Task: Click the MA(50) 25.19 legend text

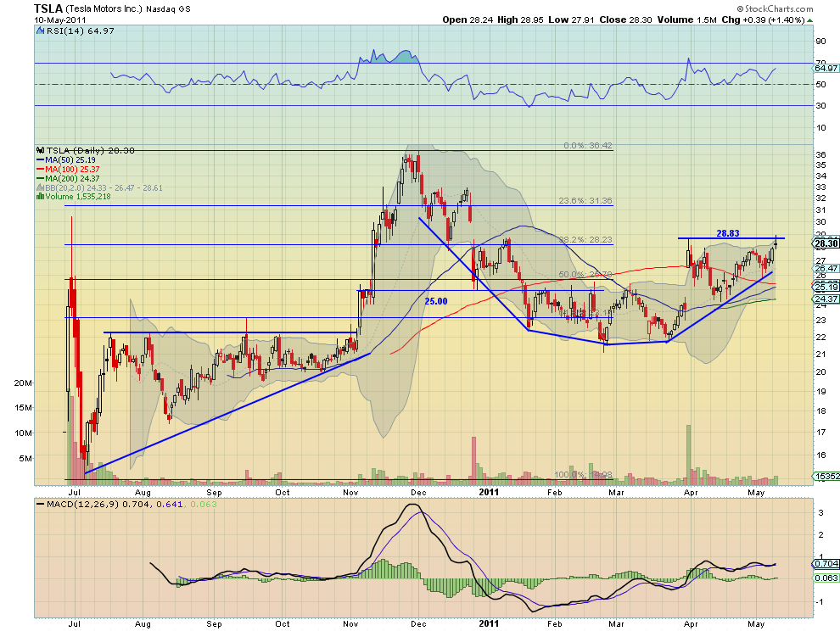Action: coord(70,160)
